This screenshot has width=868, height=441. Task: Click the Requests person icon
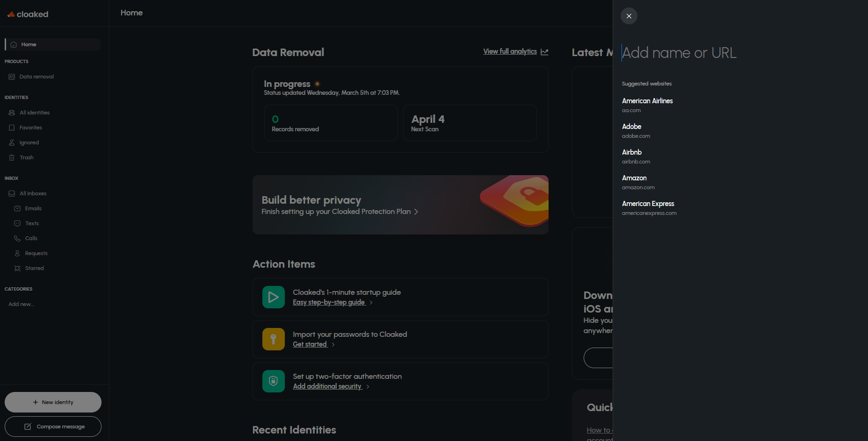(x=17, y=253)
